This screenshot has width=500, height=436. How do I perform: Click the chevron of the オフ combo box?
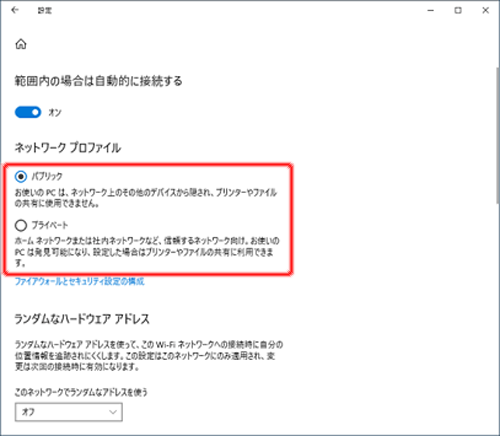coord(113,412)
